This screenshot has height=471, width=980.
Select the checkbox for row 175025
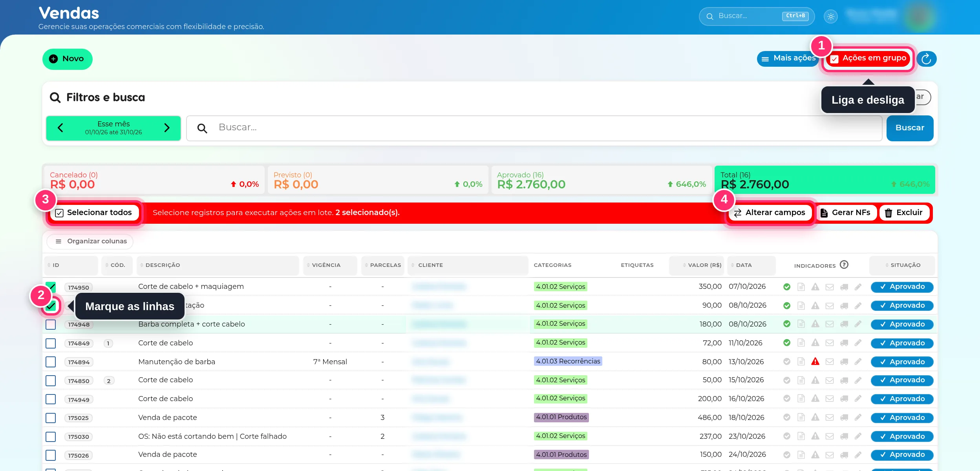click(51, 418)
